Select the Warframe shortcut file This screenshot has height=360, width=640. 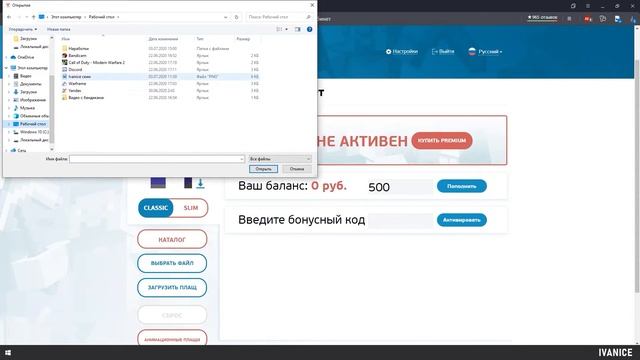pos(161,83)
